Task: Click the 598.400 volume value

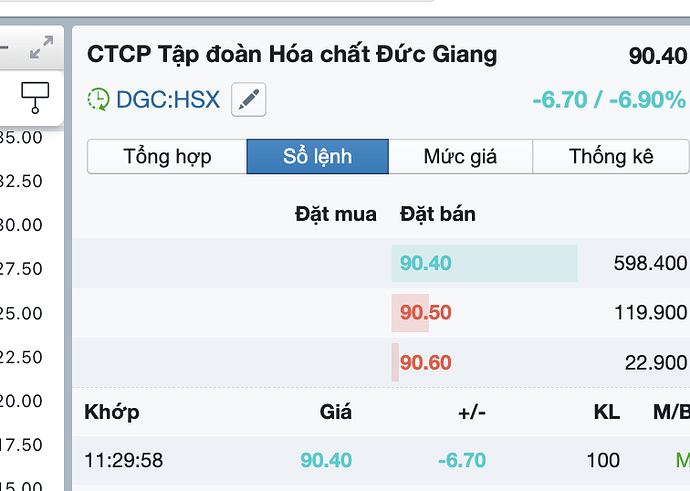Action: click(650, 264)
